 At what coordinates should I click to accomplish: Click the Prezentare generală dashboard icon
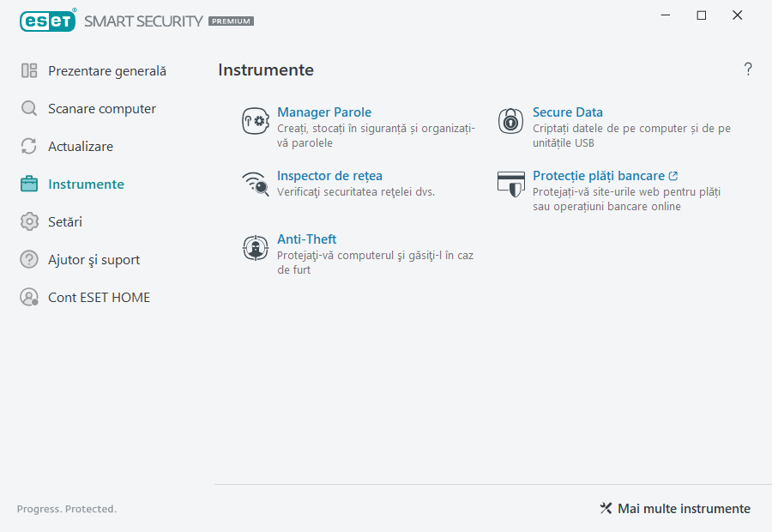28,70
